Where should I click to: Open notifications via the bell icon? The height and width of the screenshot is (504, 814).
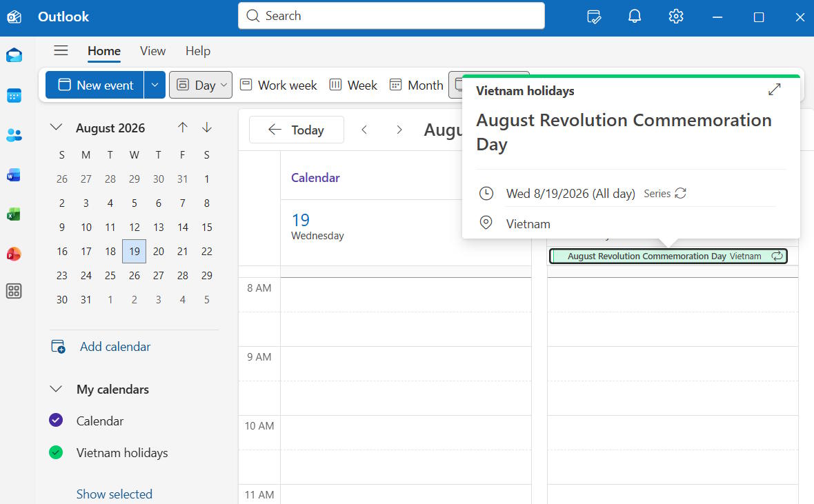[635, 16]
